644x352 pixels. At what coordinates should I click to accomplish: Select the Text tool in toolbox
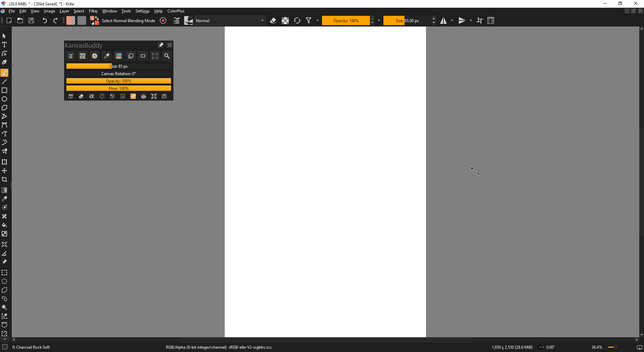coord(4,45)
